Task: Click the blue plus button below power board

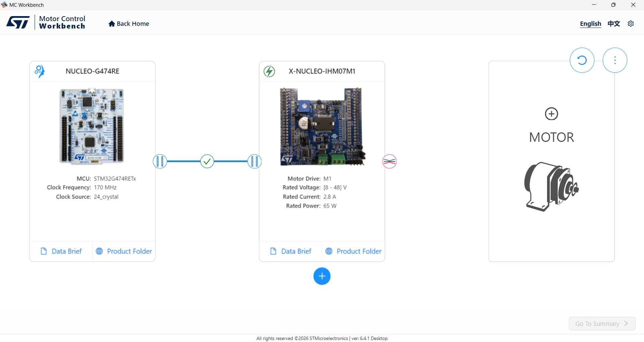Action: pos(322,276)
